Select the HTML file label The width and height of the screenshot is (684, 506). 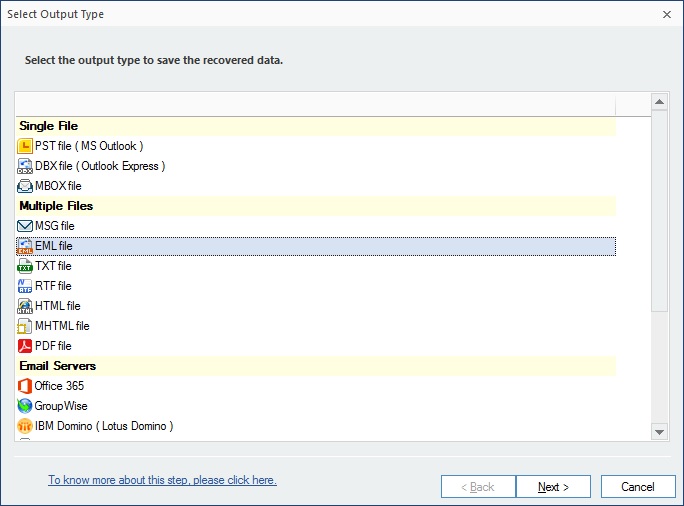58,306
